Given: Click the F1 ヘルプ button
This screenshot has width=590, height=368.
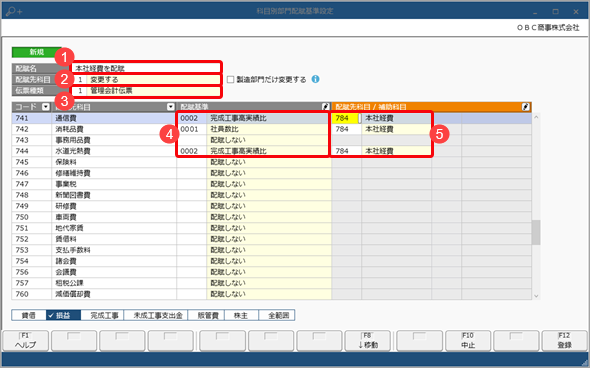Looking at the screenshot, I should tap(26, 341).
